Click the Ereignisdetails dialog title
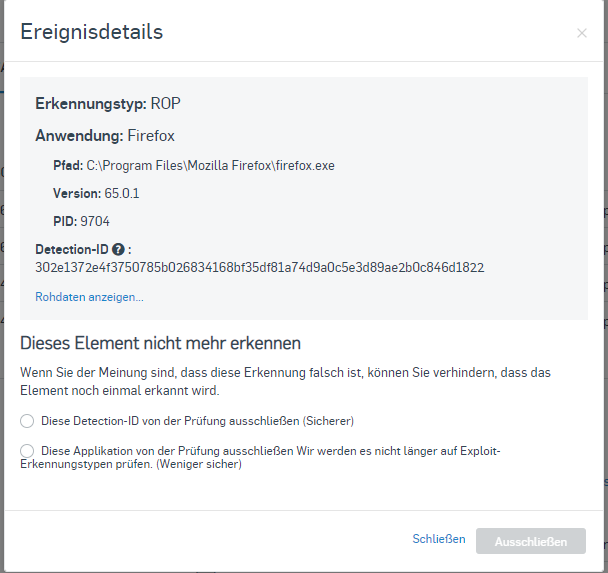The width and height of the screenshot is (608, 573). (x=92, y=32)
